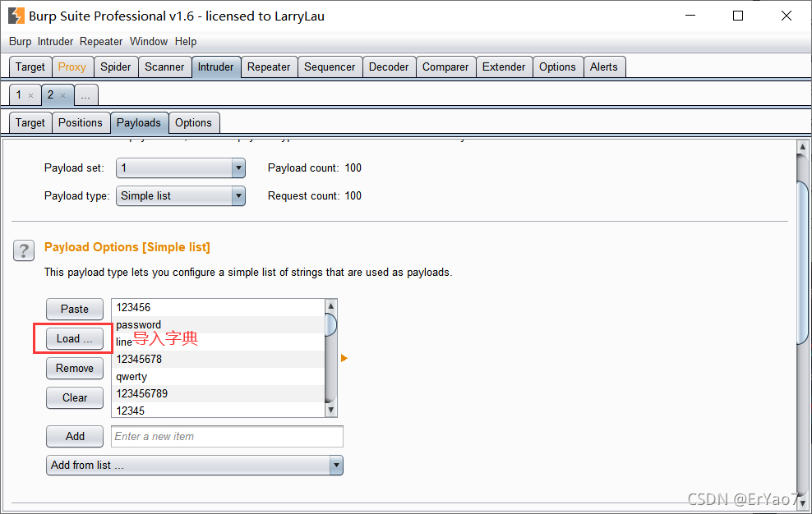Viewport: 812px width, 514px height.
Task: Switch to the Proxy tab
Action: click(72, 67)
